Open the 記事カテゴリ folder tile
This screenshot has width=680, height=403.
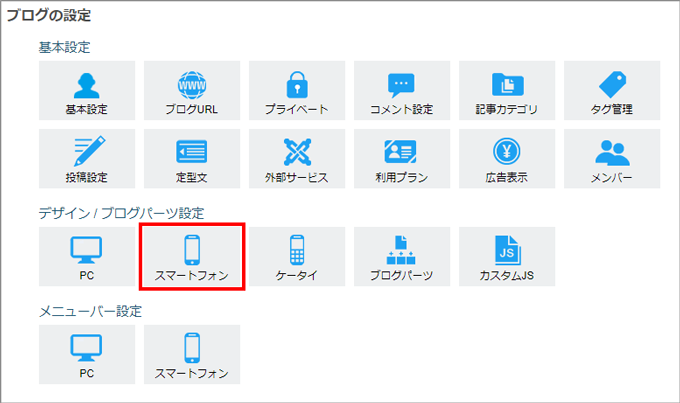[x=507, y=90]
